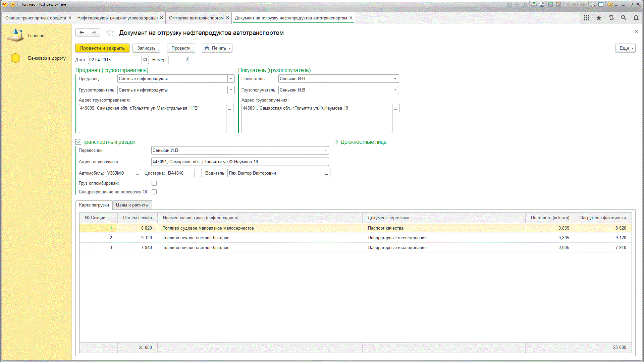Open the 'Покупатель' dropdown arrow
644x362 pixels.
pyautogui.click(x=395, y=79)
